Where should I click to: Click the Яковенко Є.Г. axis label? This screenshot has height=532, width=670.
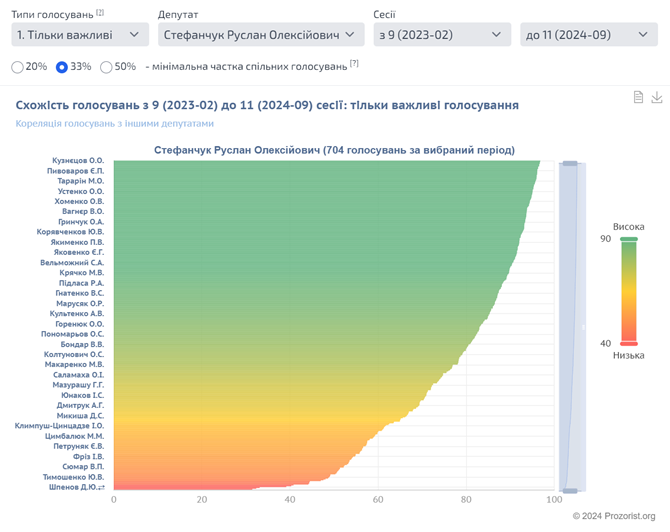79,253
